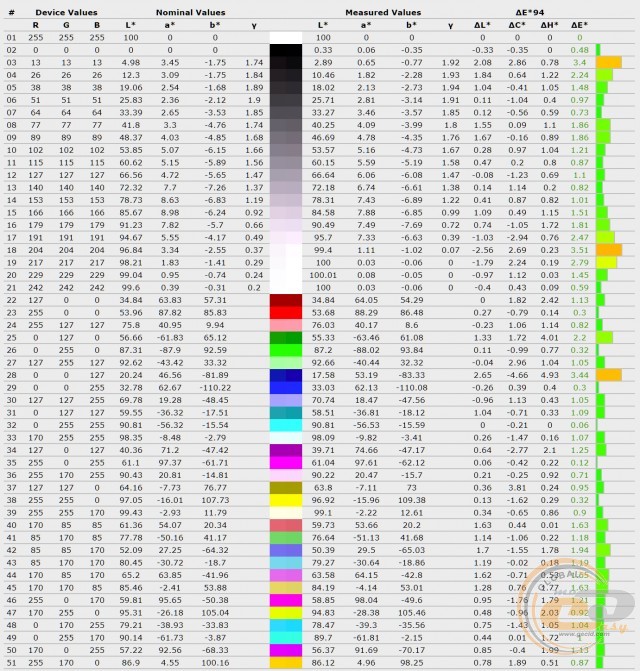Click nominal b* value -110.22 in row 29
Screen dimensions: 640x671
[x=215, y=388]
